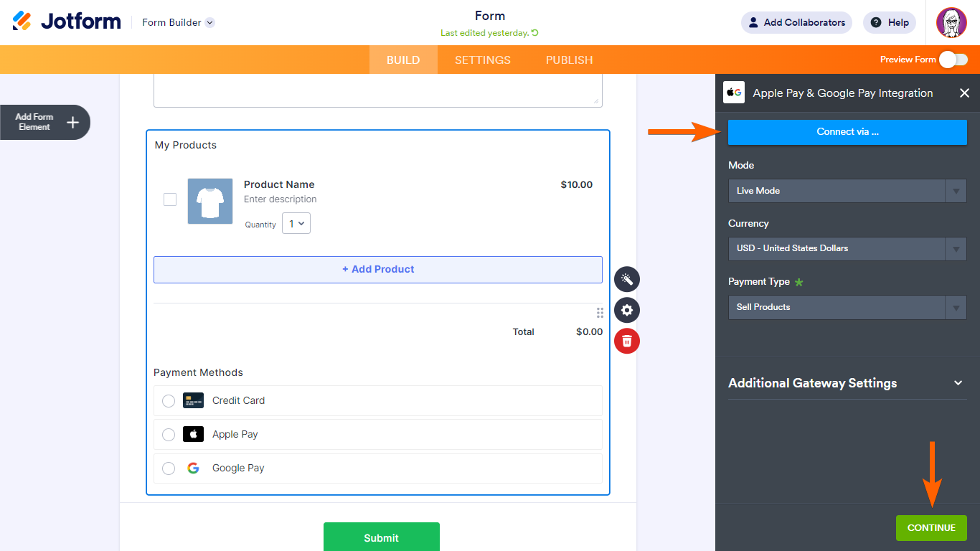Collapse the Additional Gateway Settings section
This screenshot has height=551, width=980.
click(x=958, y=383)
